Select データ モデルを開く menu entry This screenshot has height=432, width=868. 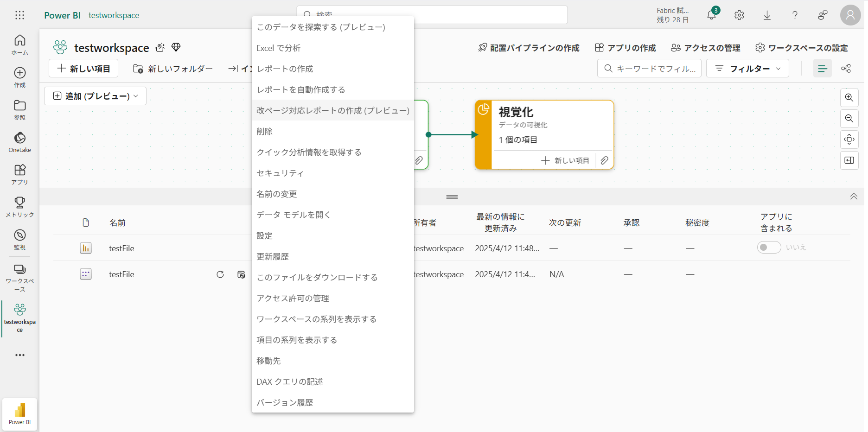[333, 215]
